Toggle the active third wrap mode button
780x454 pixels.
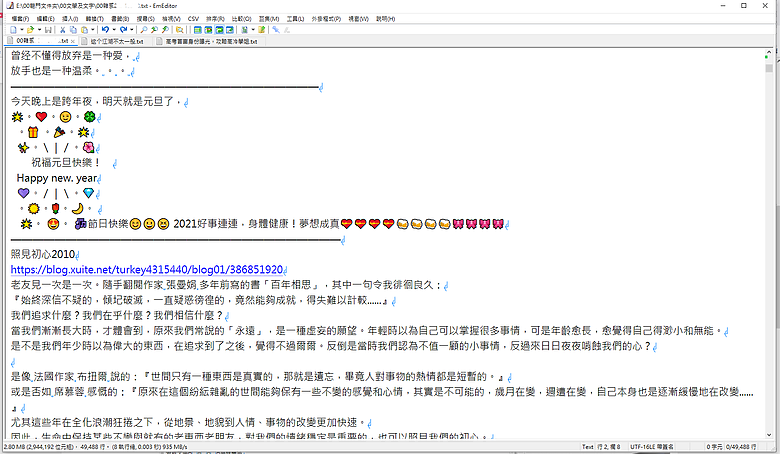click(x=219, y=30)
